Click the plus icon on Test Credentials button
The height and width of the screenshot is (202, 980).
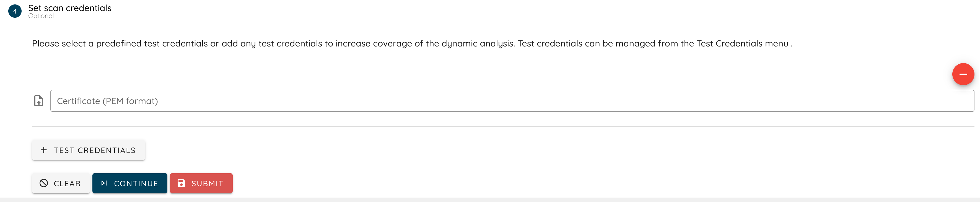click(x=44, y=150)
